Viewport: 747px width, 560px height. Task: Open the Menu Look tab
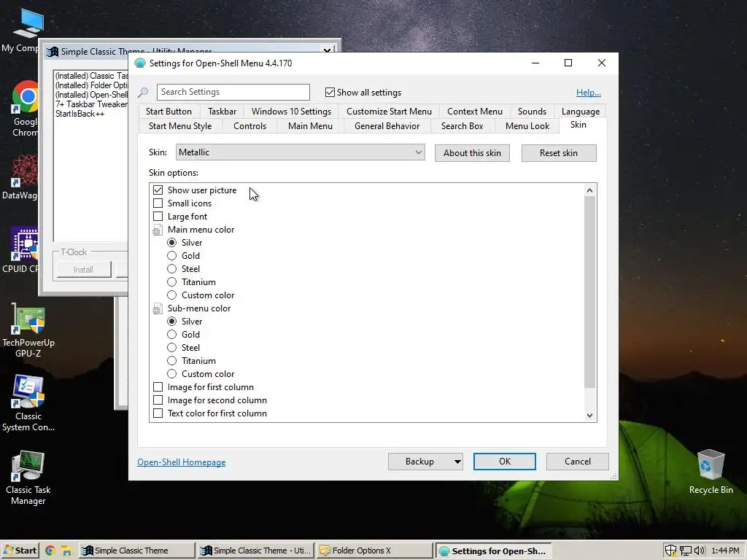527,126
